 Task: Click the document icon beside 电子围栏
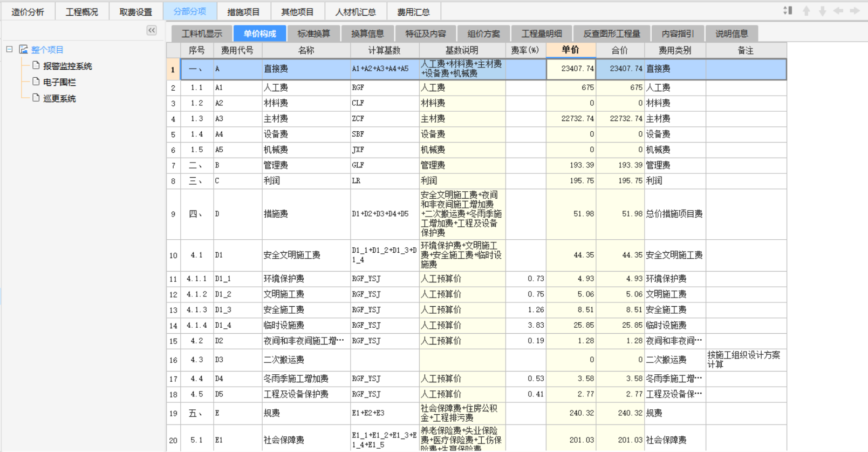pos(36,82)
